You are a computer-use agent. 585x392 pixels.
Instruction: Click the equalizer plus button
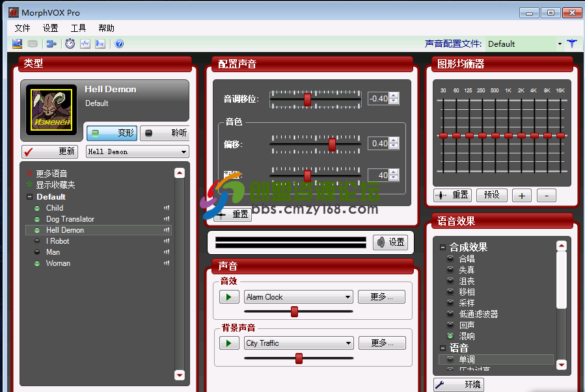pyautogui.click(x=522, y=195)
